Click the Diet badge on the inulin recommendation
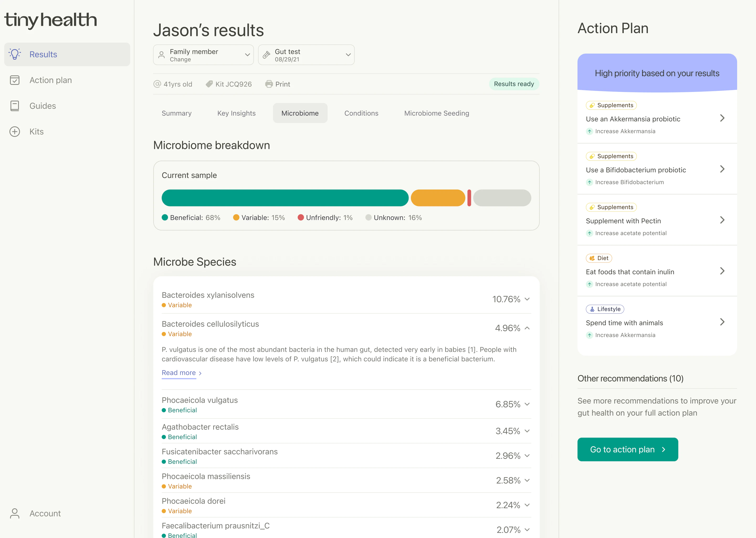The image size is (756, 538). [x=599, y=258]
